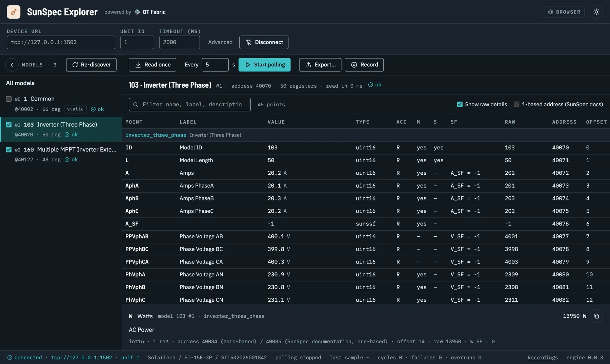Disable Show raw details checkbox
The image size is (610, 364).
(460, 104)
